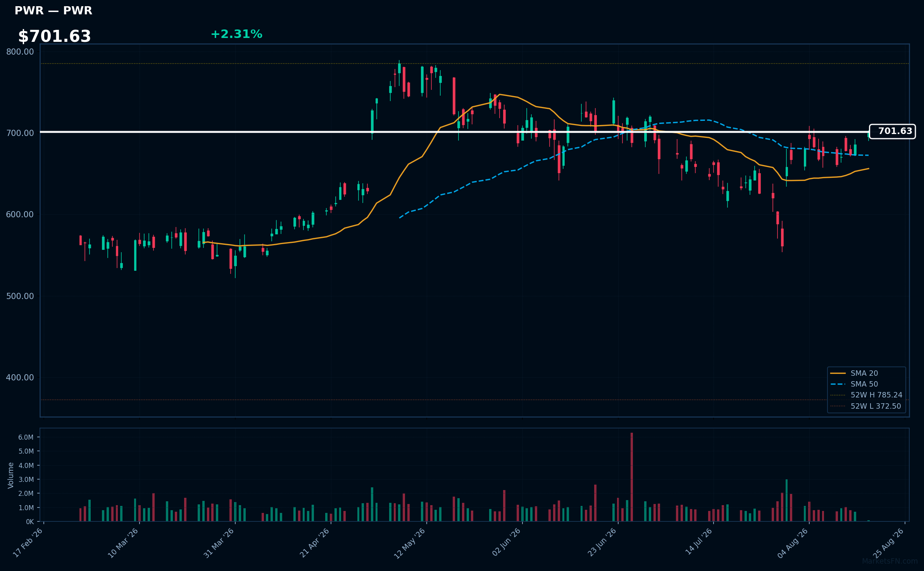Click the "500.00" price axis label
Image resolution: width=924 pixels, height=571 pixels.
point(20,296)
